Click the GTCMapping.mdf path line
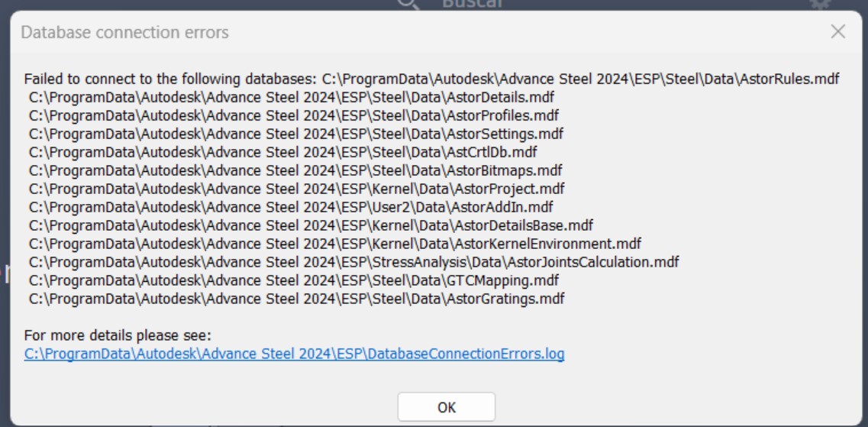This screenshot has height=427, width=868. click(x=294, y=280)
